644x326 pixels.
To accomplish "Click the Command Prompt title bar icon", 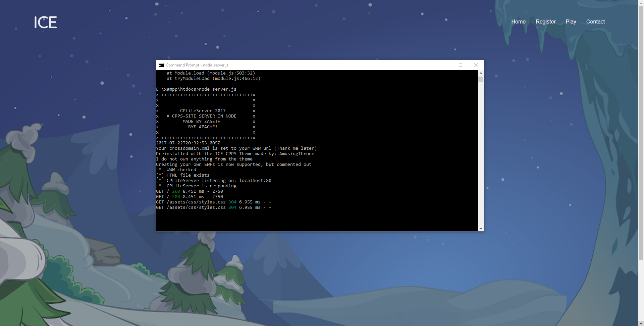I will click(x=161, y=65).
